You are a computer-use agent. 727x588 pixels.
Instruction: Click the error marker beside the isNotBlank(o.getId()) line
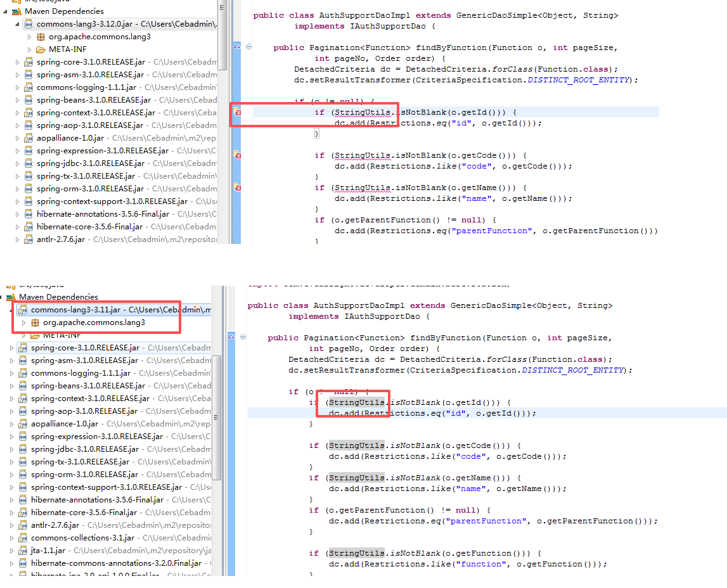pyautogui.click(x=236, y=112)
